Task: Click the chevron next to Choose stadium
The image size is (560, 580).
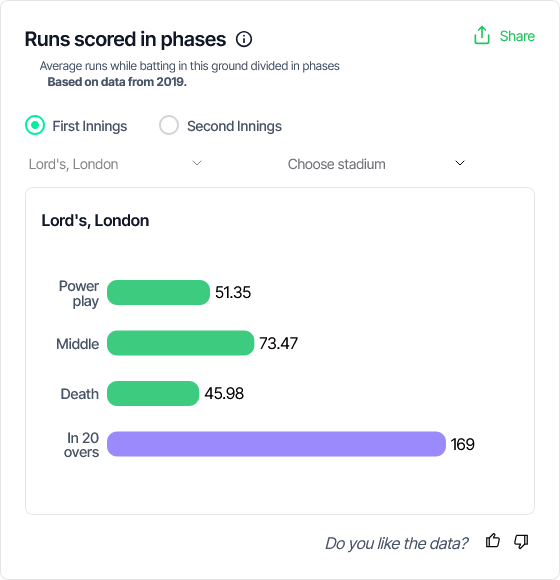Action: click(x=460, y=163)
